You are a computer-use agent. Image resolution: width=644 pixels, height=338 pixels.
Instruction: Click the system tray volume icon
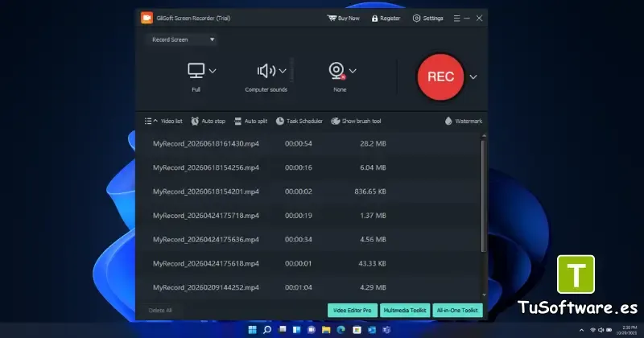pos(601,330)
